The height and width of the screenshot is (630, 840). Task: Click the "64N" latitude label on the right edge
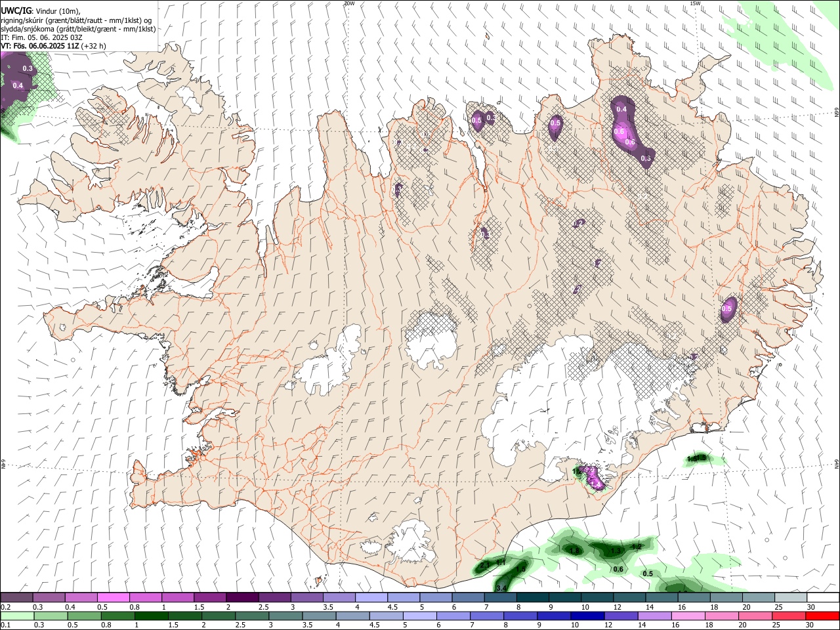[837, 463]
